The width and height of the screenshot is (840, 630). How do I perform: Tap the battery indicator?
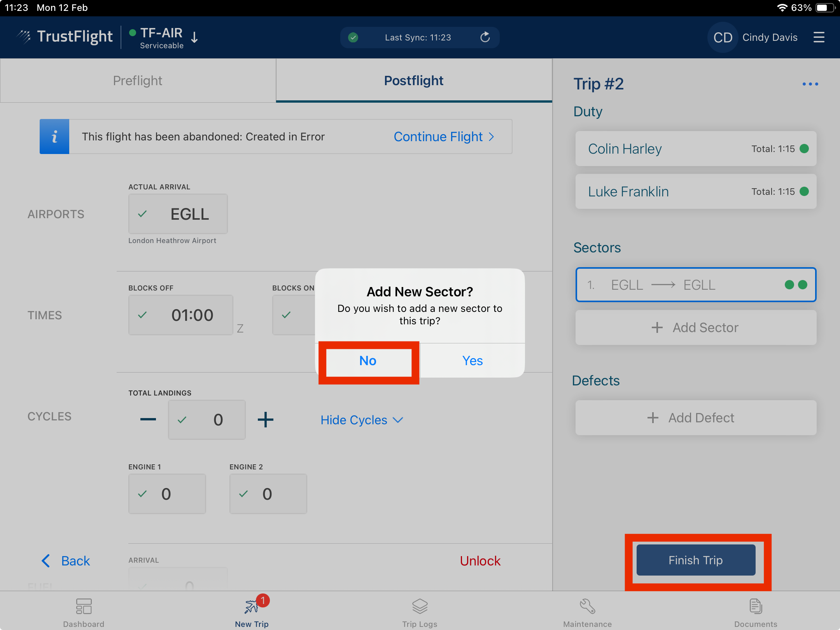pyautogui.click(x=825, y=8)
